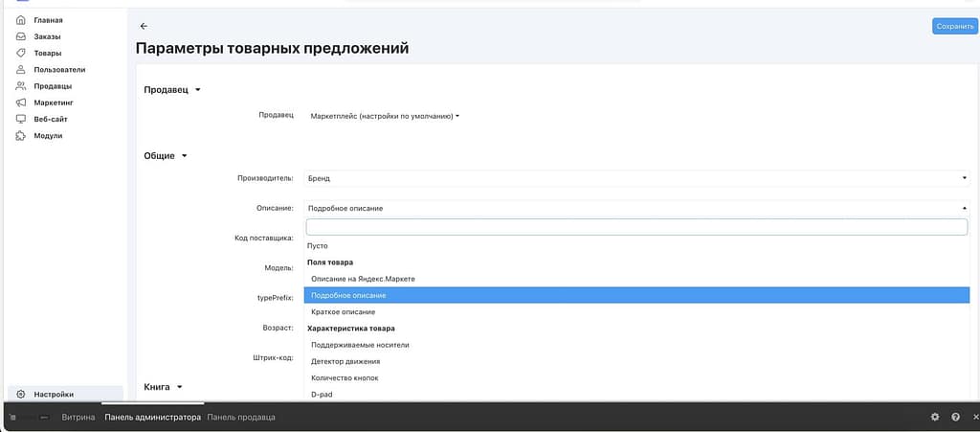The height and width of the screenshot is (432, 980).
Task: Click the person icon beside Пользователи
Action: (21, 69)
